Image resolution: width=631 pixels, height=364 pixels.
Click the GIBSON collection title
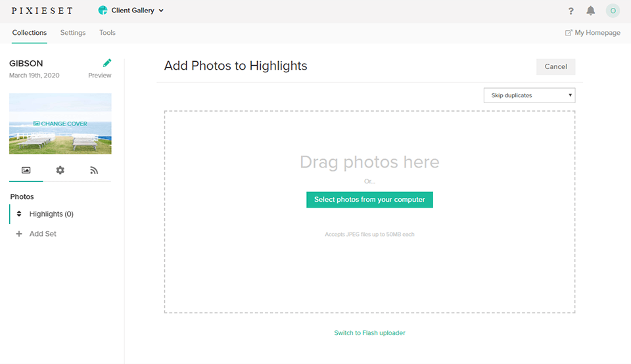26,64
